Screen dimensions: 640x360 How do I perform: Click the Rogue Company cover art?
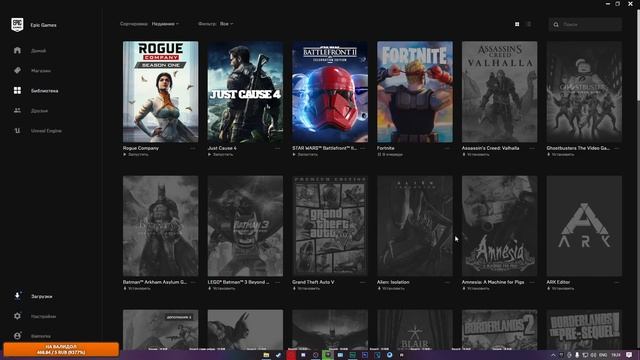click(x=160, y=92)
